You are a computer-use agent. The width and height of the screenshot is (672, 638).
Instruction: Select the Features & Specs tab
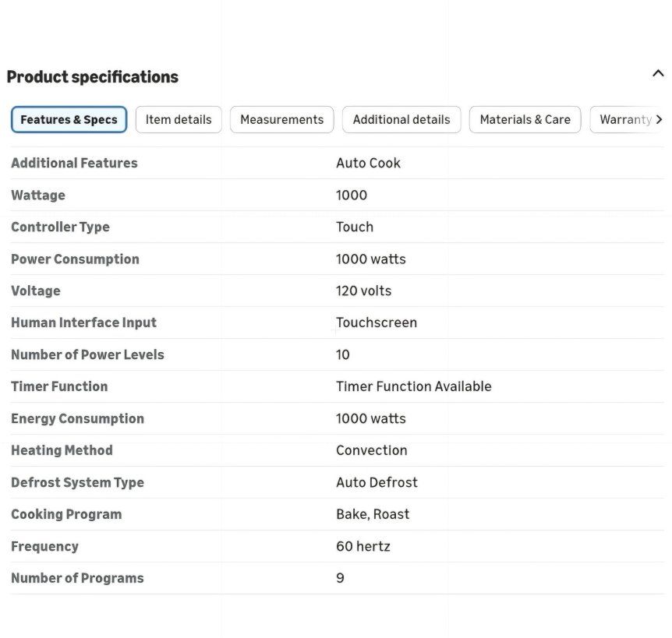pos(69,119)
